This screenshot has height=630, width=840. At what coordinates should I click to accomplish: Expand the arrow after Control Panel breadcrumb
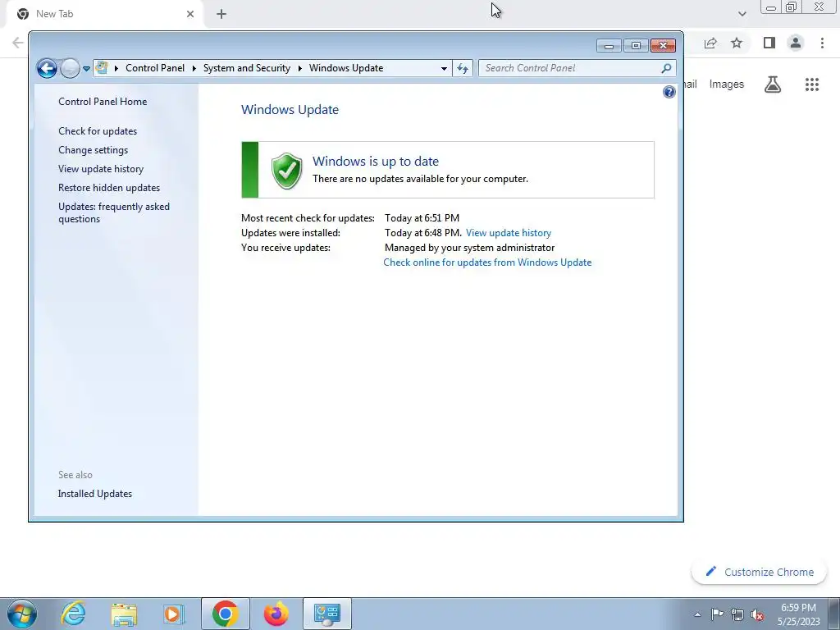pos(194,69)
